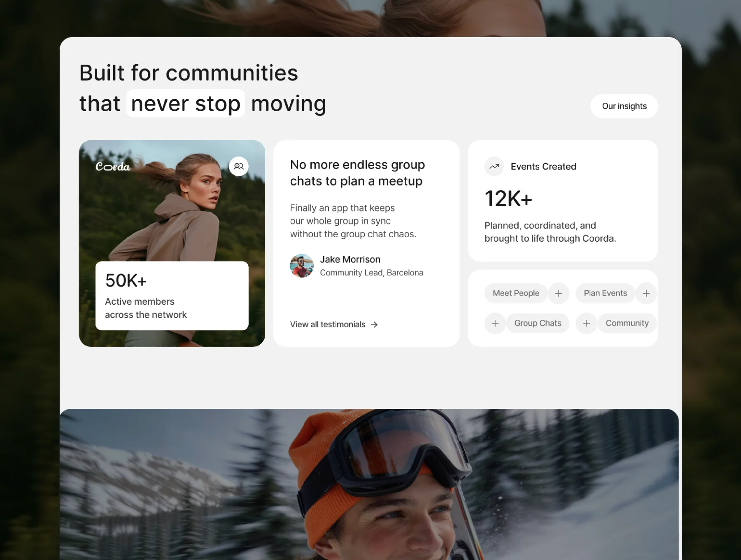741x560 pixels.
Task: Click the arrow next to View all testimonials
Action: pyautogui.click(x=374, y=324)
